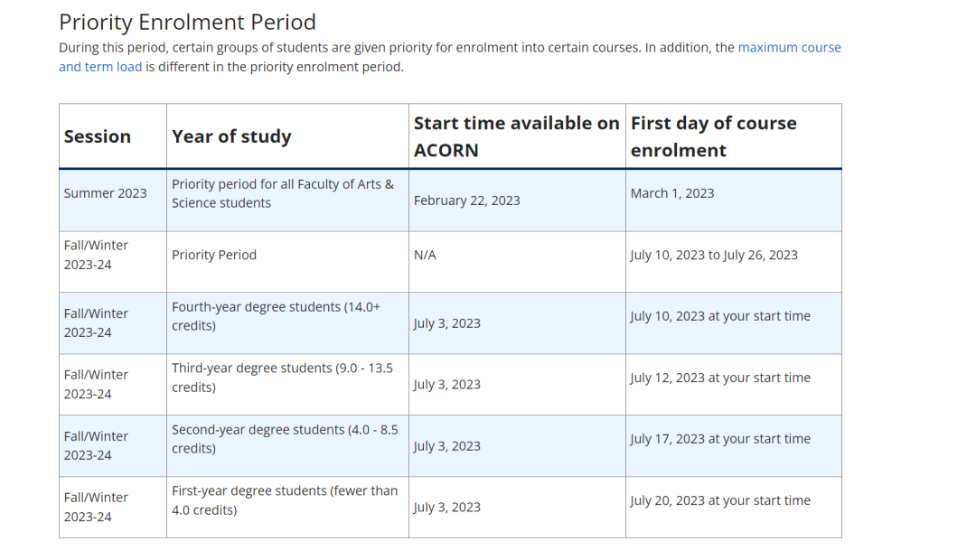Select the Summer 2023 session cell
976x560 pixels.
105,193
